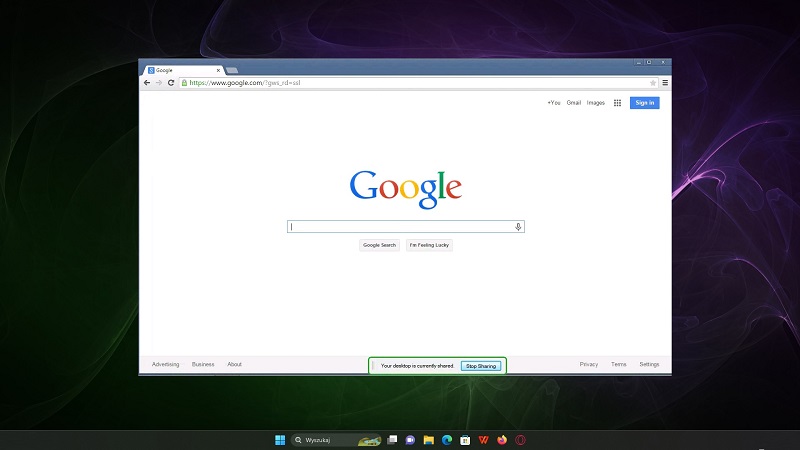Open the +You link
The width and height of the screenshot is (800, 450).
point(554,103)
